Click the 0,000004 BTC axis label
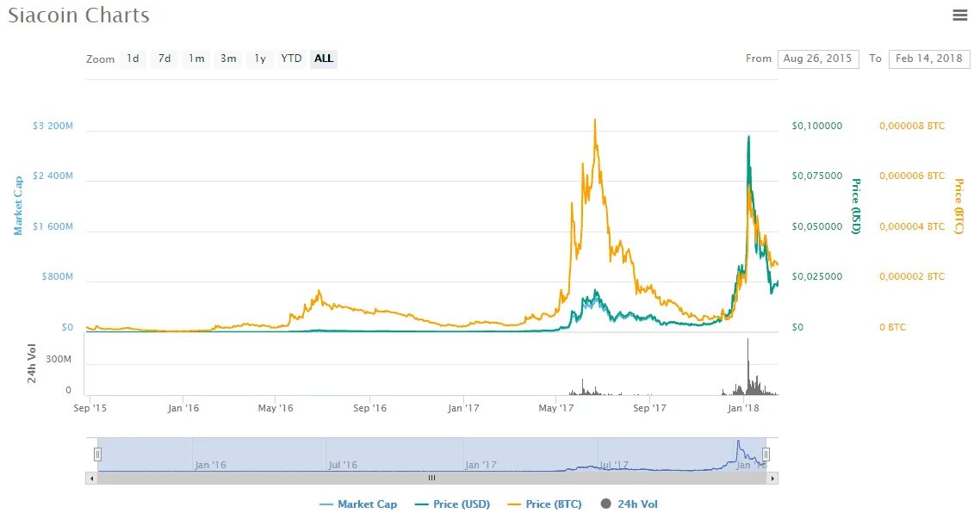This screenshot has width=980, height=513. click(912, 227)
